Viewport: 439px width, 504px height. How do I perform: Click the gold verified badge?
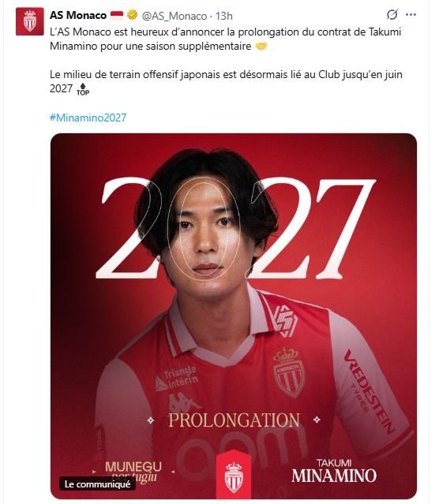(132, 15)
